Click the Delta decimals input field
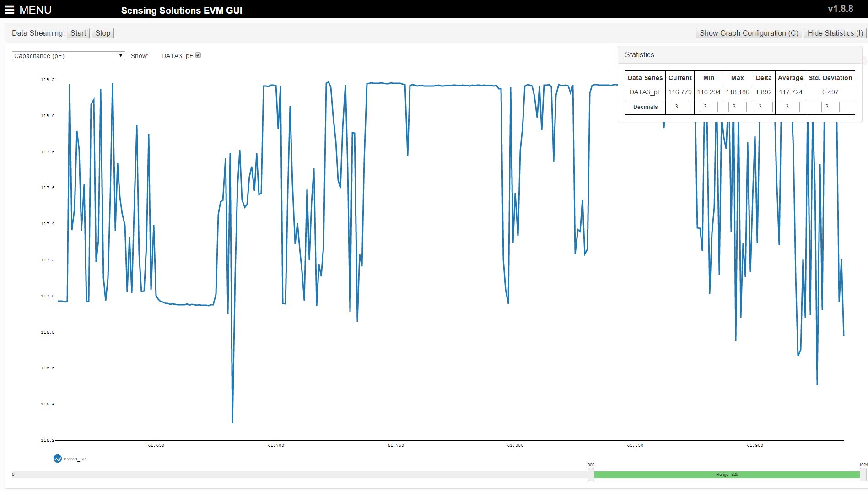 [x=763, y=107]
